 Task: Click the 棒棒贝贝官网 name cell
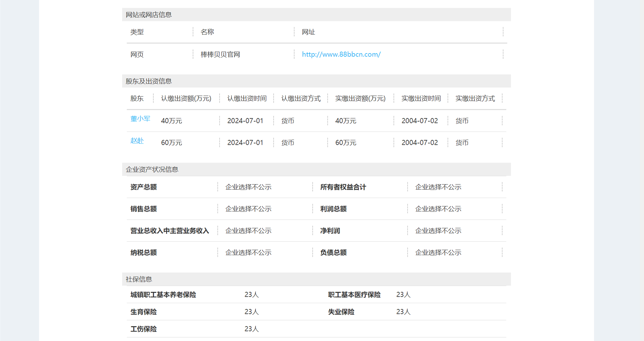pos(220,55)
